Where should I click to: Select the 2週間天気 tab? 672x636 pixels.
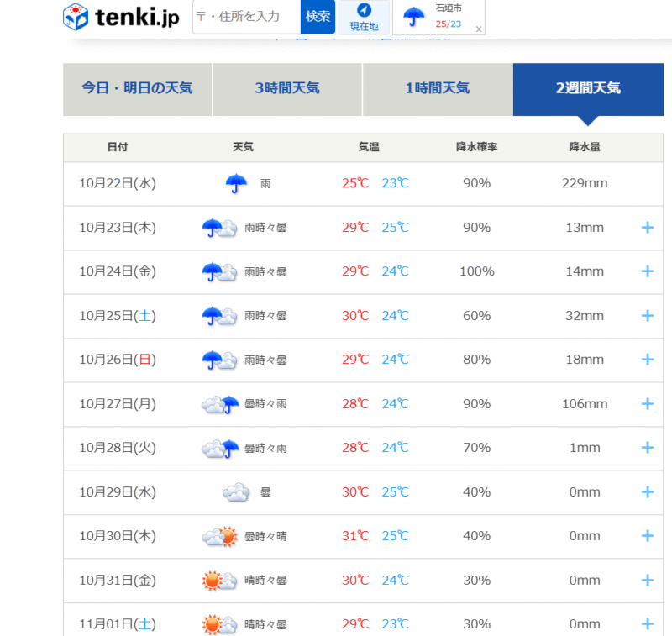[x=587, y=88]
